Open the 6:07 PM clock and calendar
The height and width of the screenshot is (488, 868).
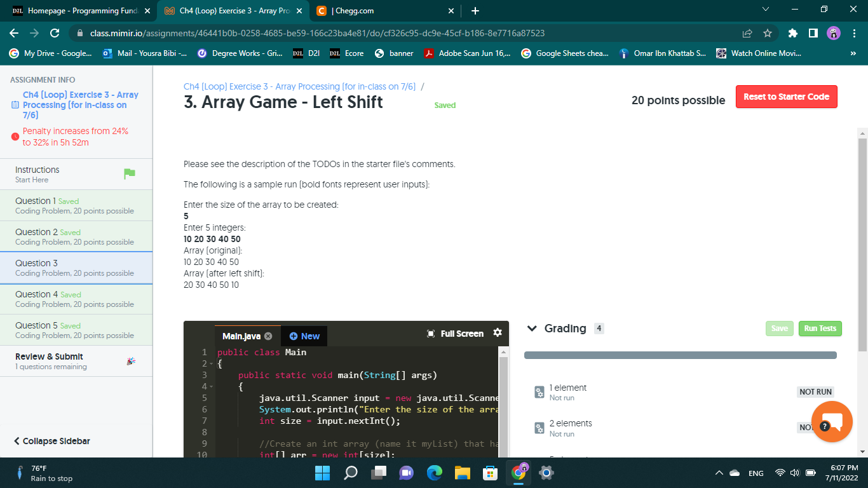pos(843,473)
